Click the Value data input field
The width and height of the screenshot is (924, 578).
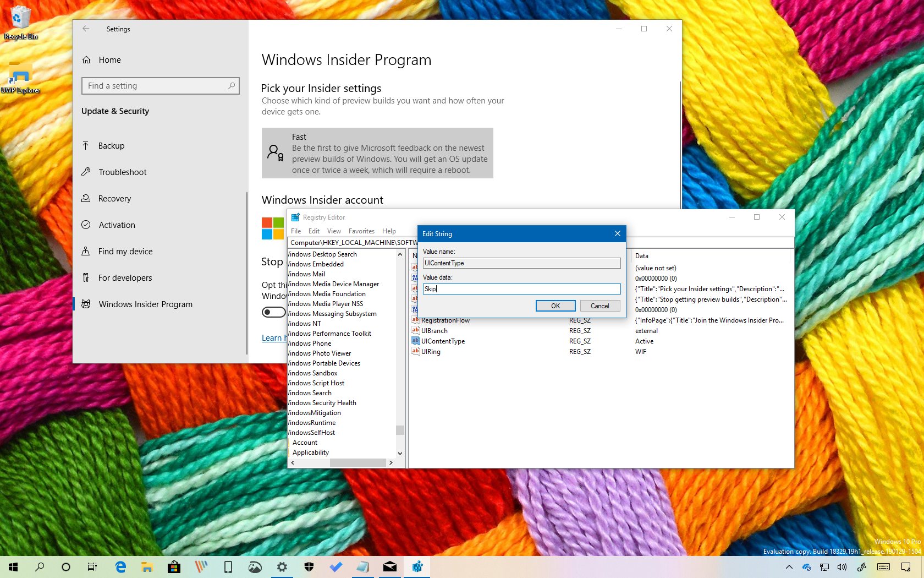(521, 289)
